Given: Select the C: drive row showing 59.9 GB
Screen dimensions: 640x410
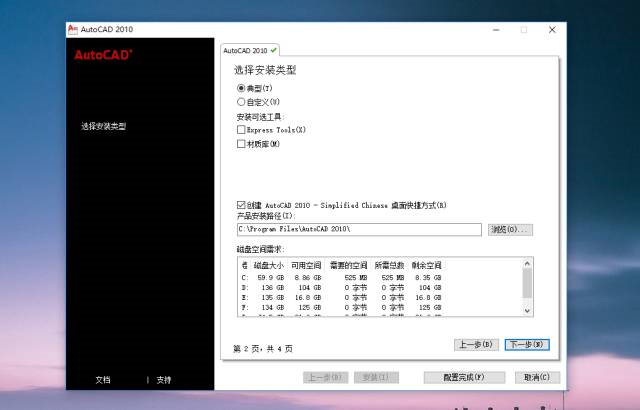Looking at the screenshot, I should coord(341,277).
